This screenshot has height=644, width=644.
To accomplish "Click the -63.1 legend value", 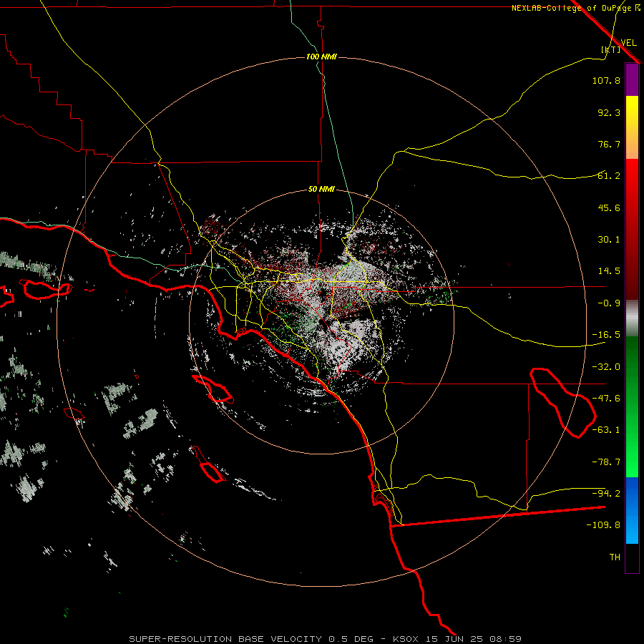I will (606, 430).
